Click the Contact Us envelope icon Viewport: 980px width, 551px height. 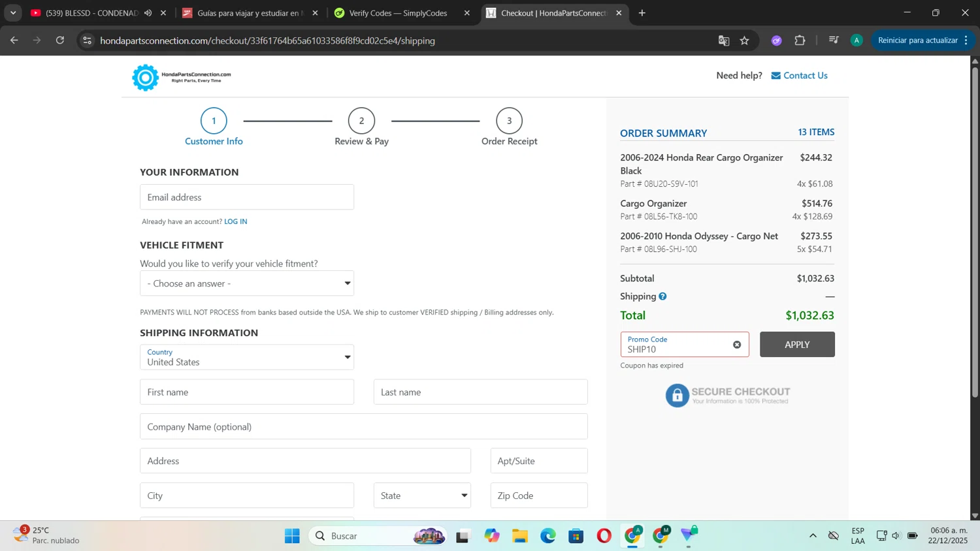point(776,76)
